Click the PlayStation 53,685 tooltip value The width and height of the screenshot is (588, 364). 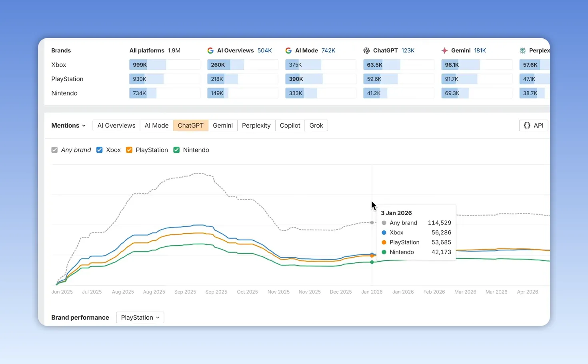(441, 242)
